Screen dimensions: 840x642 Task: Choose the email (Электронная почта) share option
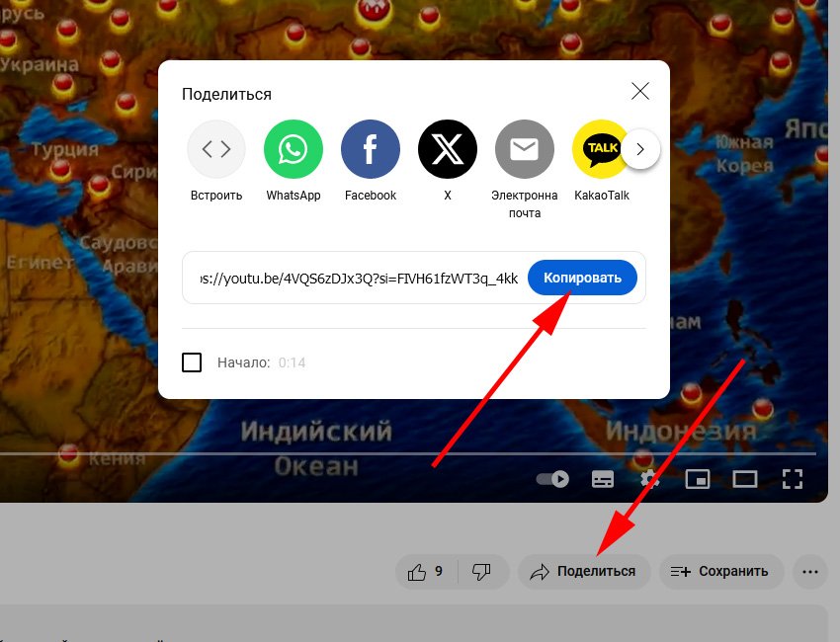point(525,150)
